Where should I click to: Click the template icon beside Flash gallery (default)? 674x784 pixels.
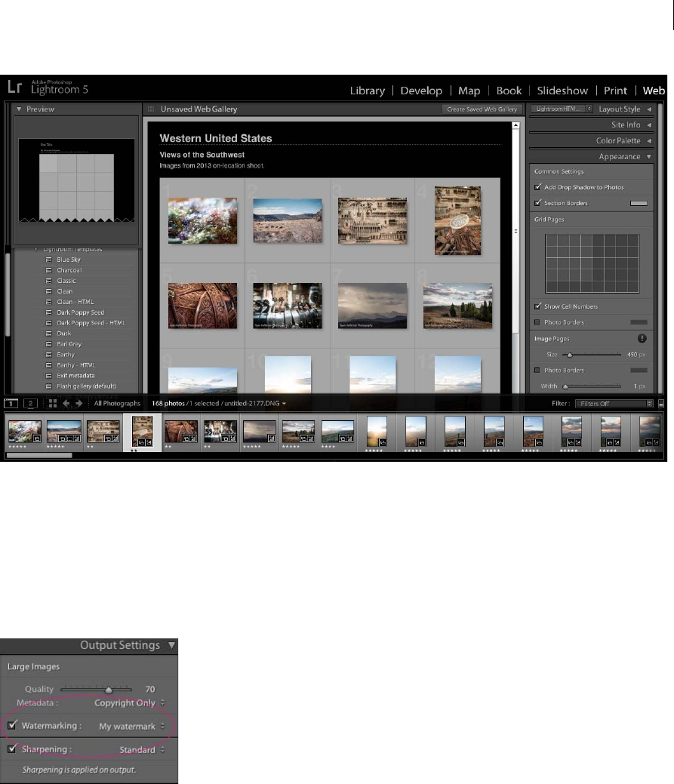[48, 386]
